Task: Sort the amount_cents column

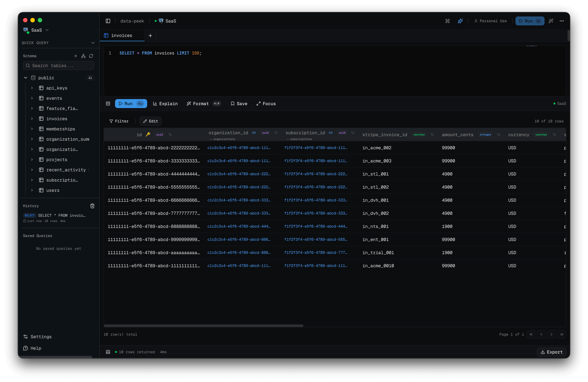Action: (499, 135)
